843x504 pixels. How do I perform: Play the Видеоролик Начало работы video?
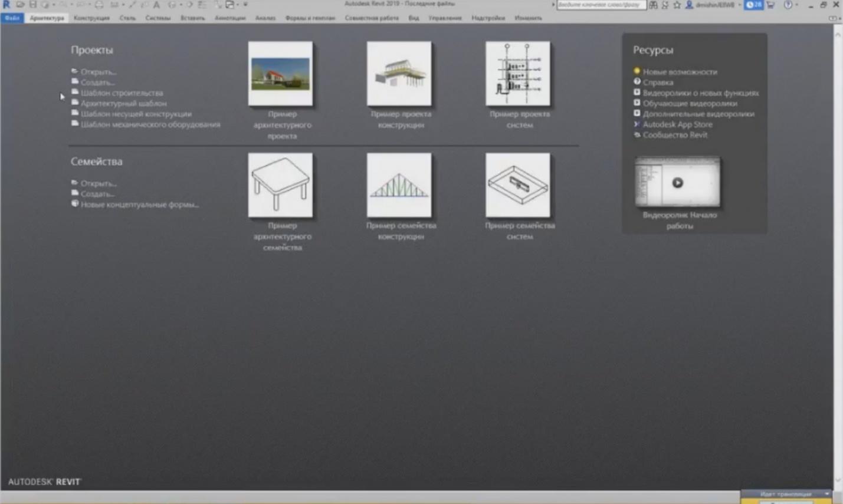coord(677,182)
